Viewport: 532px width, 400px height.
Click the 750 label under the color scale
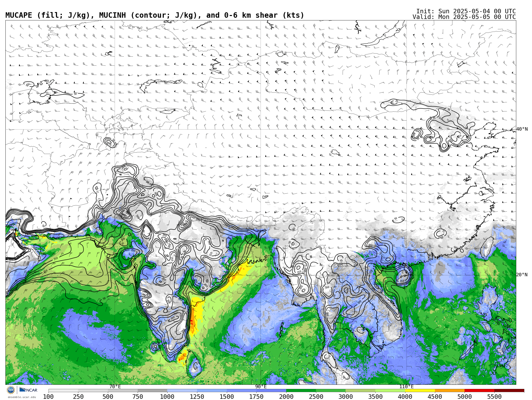pos(138,397)
